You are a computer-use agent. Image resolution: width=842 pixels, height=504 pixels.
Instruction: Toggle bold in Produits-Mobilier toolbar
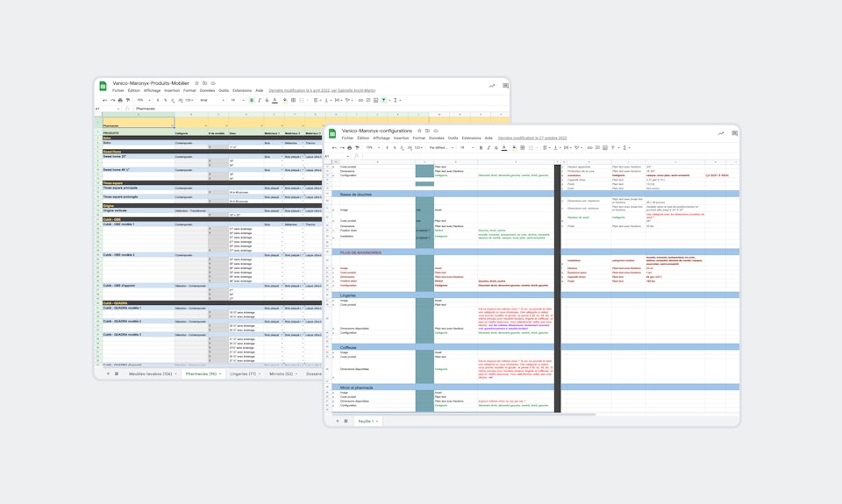coord(251,100)
